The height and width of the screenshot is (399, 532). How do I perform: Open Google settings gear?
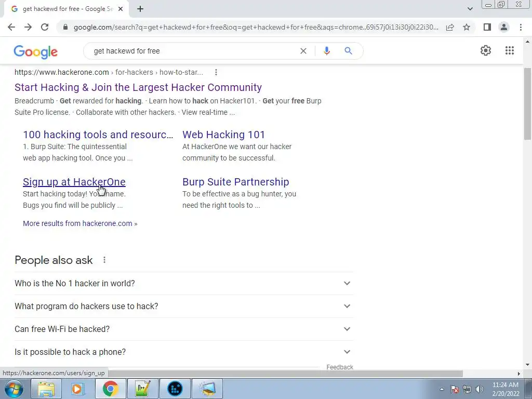(486, 50)
